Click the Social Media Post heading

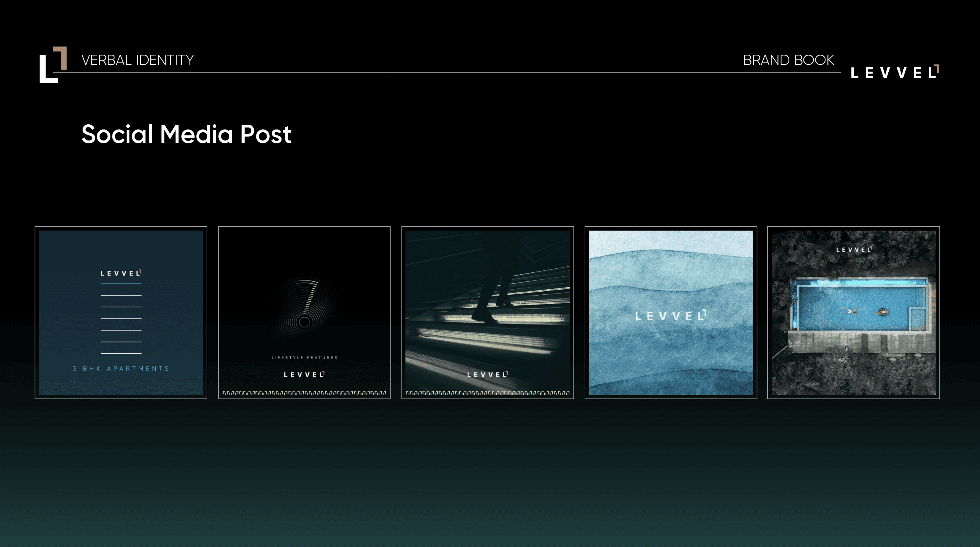point(186,134)
